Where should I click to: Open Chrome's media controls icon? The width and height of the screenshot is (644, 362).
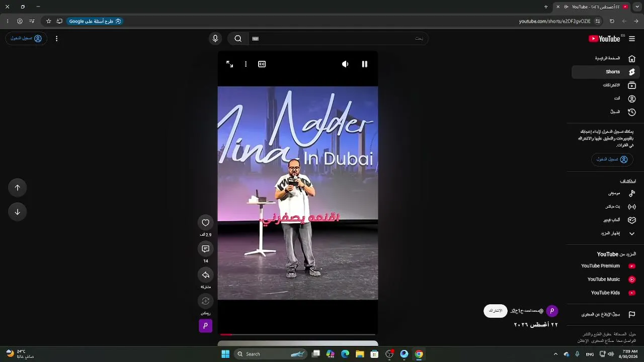click(32, 21)
